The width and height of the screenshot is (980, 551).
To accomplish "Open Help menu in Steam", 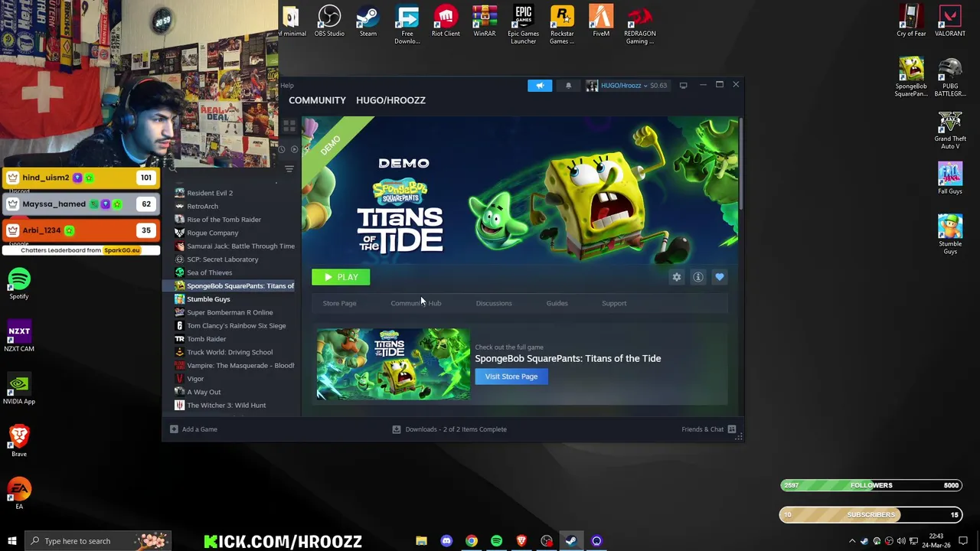I will pos(286,85).
